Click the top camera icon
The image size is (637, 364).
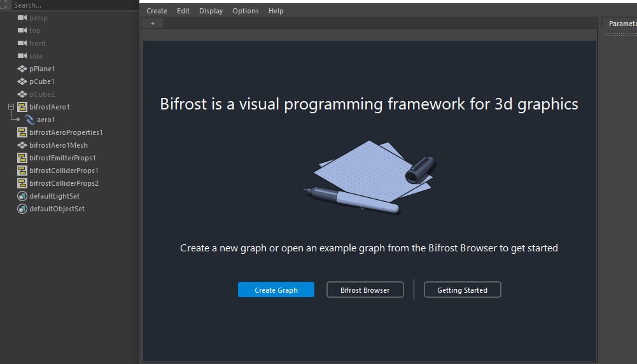(22, 31)
